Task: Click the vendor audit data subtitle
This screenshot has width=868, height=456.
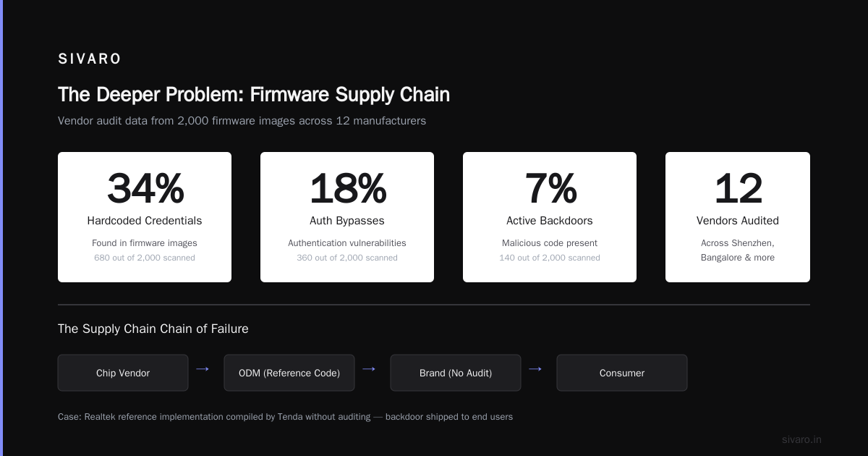Action: [x=242, y=121]
